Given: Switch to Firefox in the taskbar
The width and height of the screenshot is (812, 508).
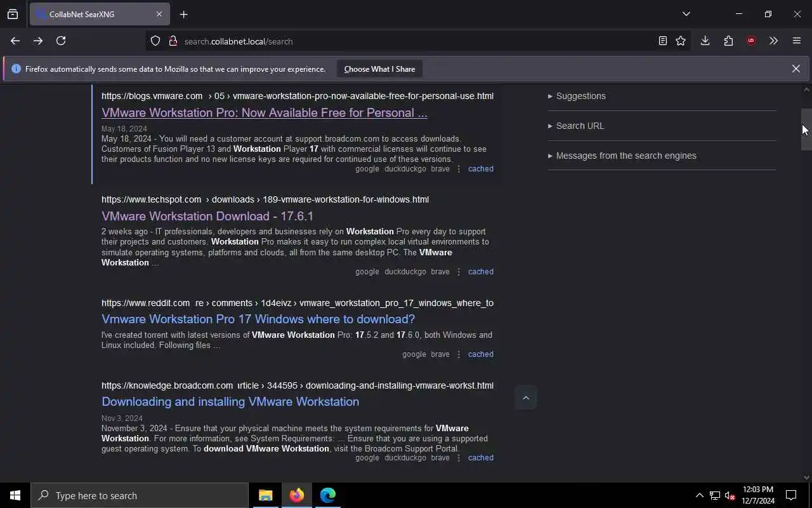Looking at the screenshot, I should click(x=296, y=495).
